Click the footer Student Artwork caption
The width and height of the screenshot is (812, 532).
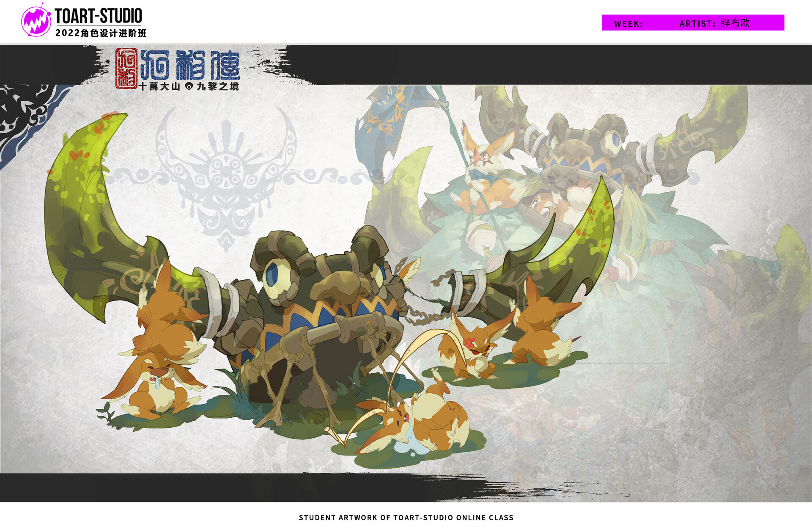coord(406,518)
